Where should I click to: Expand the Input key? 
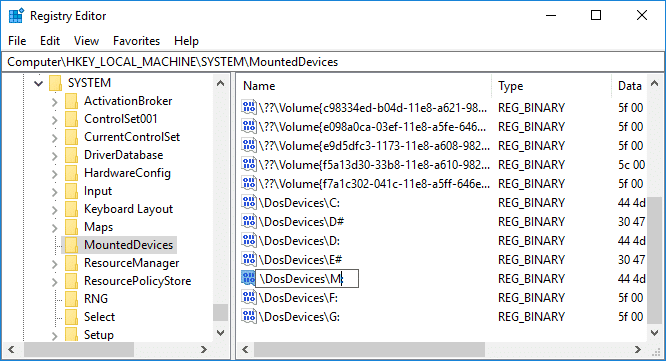[x=54, y=192]
